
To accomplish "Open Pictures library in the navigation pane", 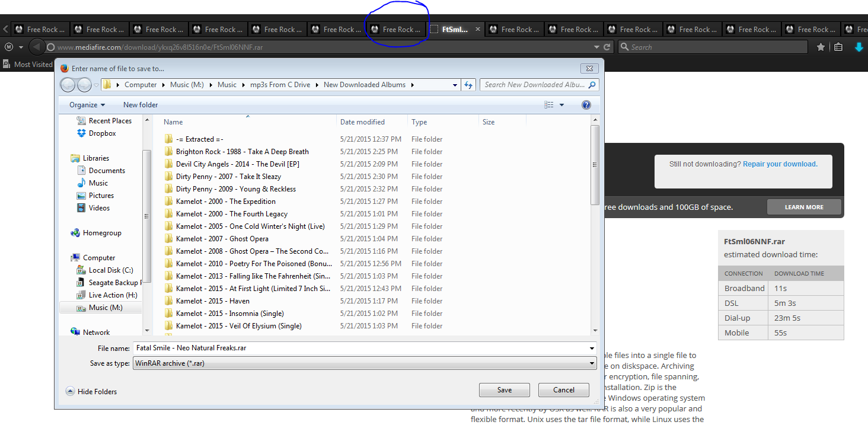I will click(x=95, y=195).
